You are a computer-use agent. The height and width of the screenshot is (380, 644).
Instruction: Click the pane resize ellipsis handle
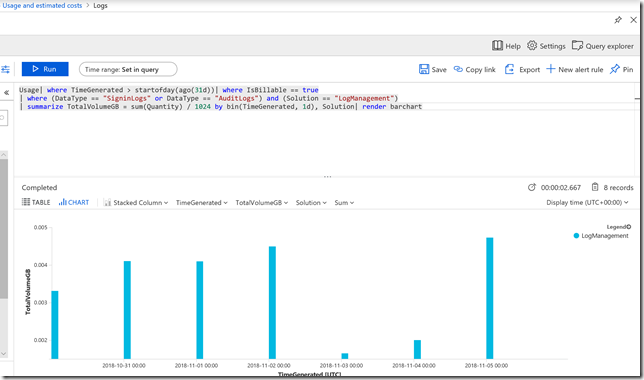point(327,177)
